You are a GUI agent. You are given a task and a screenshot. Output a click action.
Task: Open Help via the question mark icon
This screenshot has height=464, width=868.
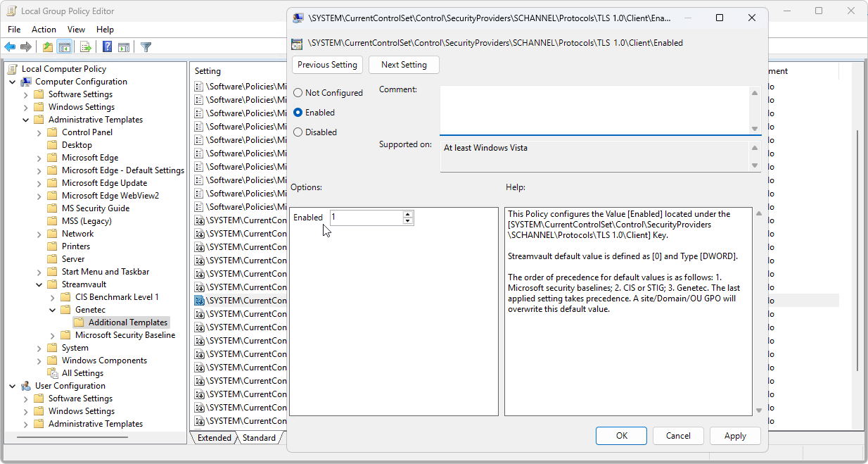tap(106, 47)
